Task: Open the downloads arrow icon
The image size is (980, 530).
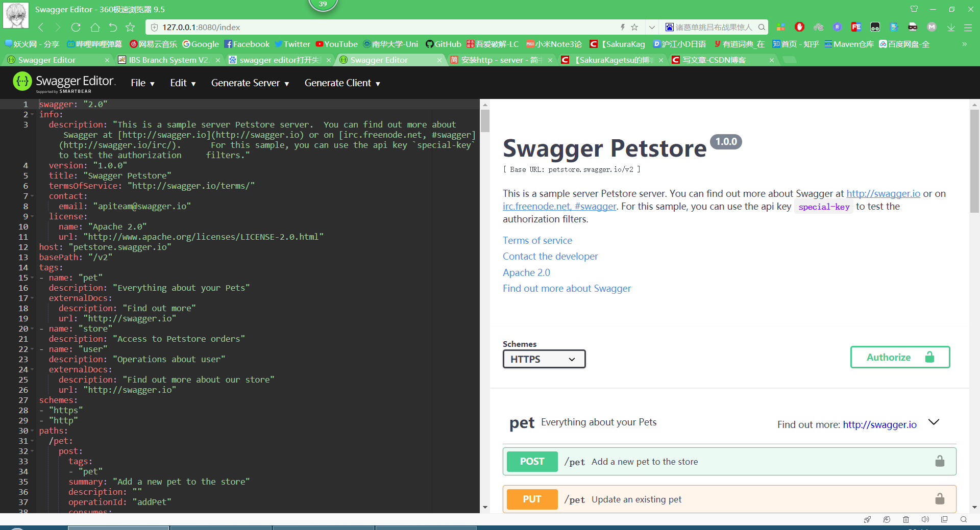Action: (951, 27)
